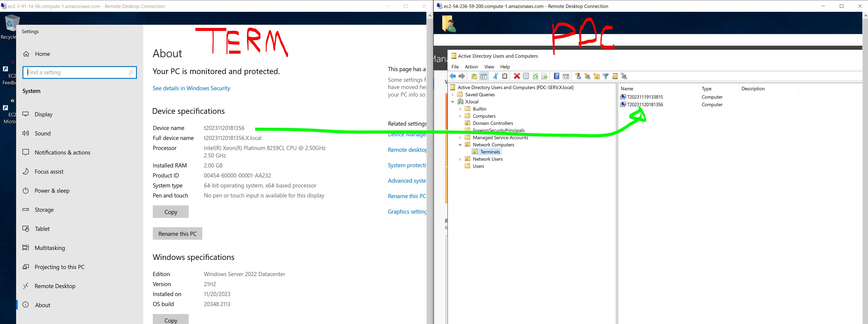The width and height of the screenshot is (868, 324).
Task: Open the Remote desktop related link
Action: point(407,150)
